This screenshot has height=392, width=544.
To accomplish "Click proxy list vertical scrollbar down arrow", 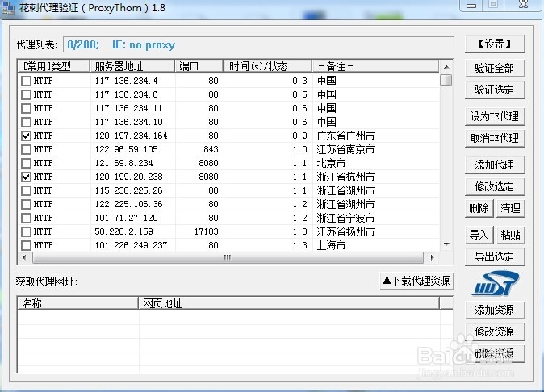I will (446, 244).
